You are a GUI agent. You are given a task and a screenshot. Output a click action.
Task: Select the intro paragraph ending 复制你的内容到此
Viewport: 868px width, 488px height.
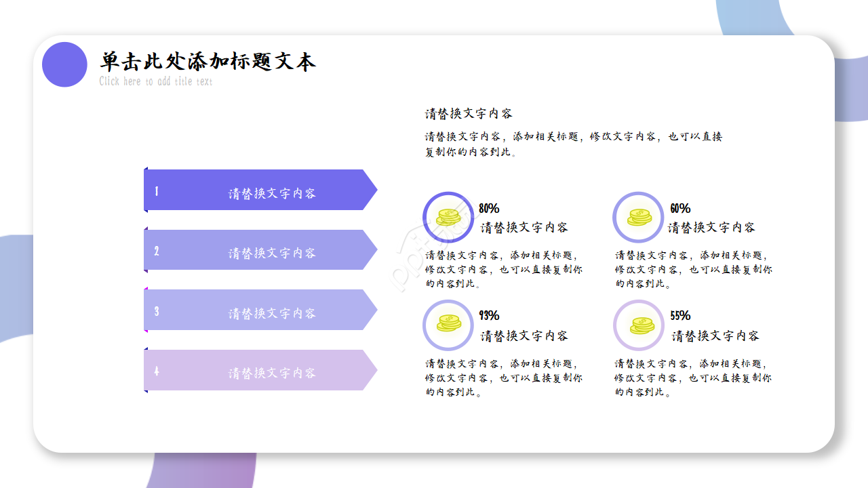tap(574, 144)
